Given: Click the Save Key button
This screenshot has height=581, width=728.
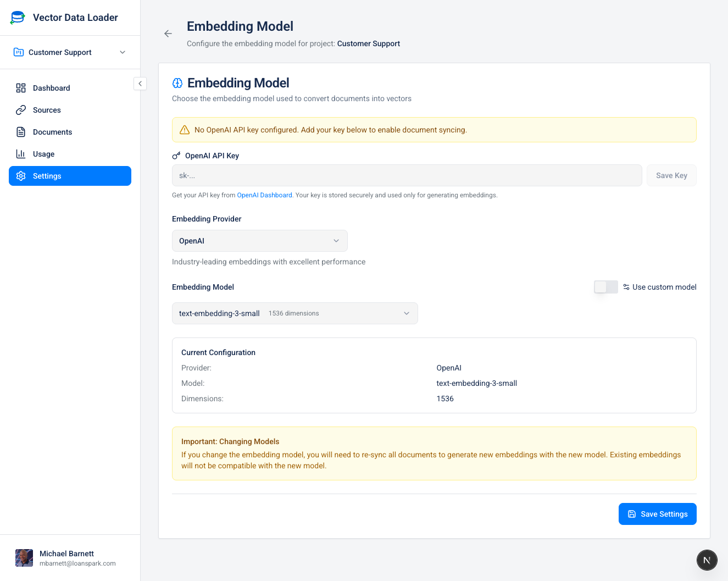Looking at the screenshot, I should [x=671, y=175].
